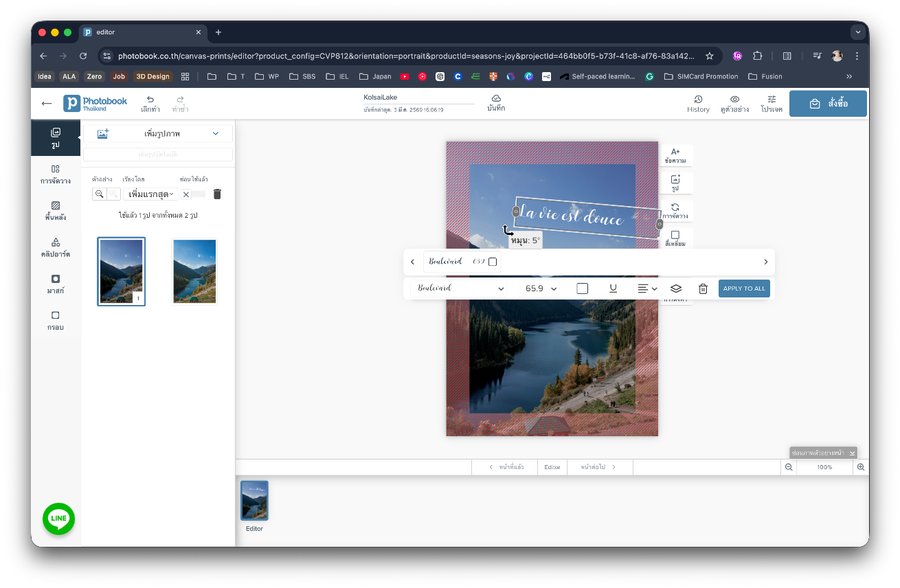
Task: Click the APPLY TO ALL button
Action: [x=744, y=289]
